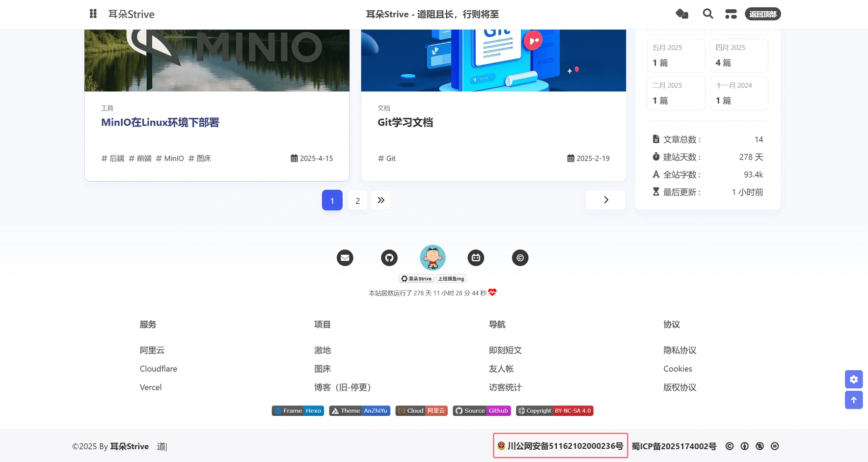This screenshot has width=868, height=462.
Task: Click the 耳朵Strive site title
Action: click(131, 14)
